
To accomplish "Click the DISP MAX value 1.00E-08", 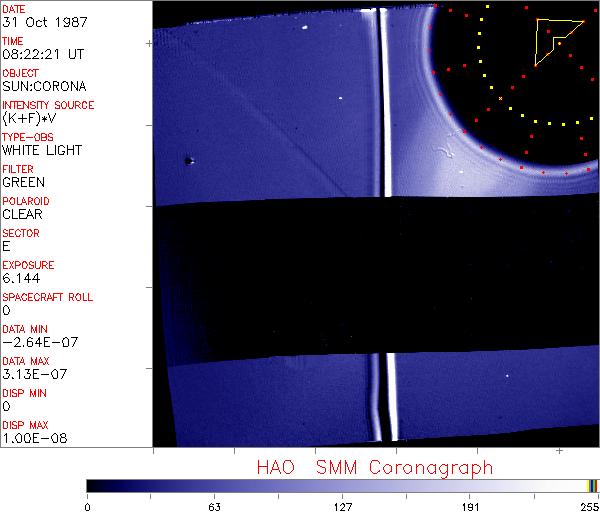I will click(x=36, y=438).
